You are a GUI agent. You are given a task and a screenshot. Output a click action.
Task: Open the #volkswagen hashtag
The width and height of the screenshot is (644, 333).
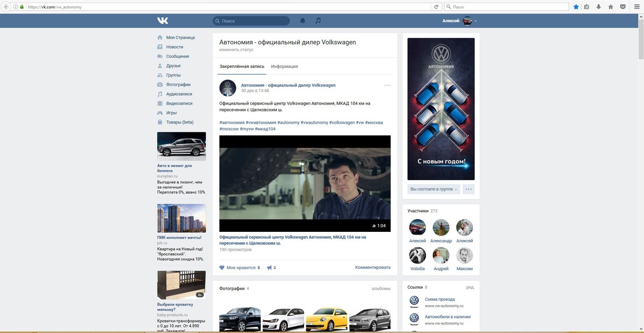[342, 123]
